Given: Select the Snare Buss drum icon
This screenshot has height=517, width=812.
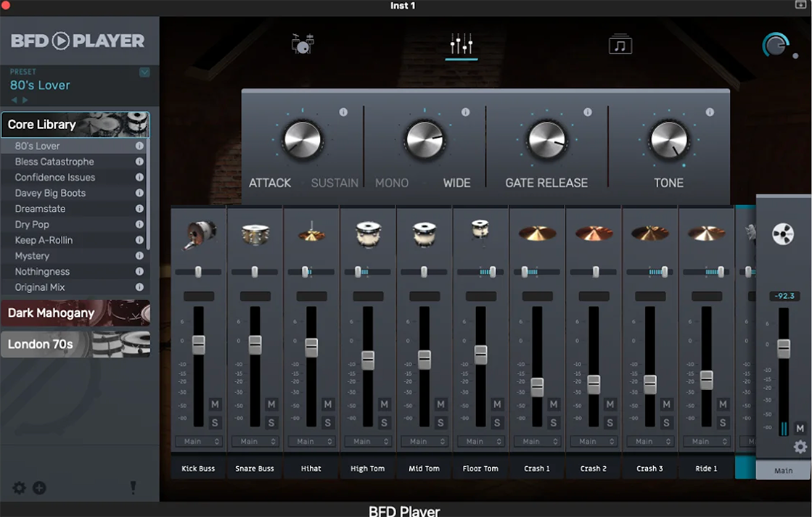Looking at the screenshot, I should 255,233.
